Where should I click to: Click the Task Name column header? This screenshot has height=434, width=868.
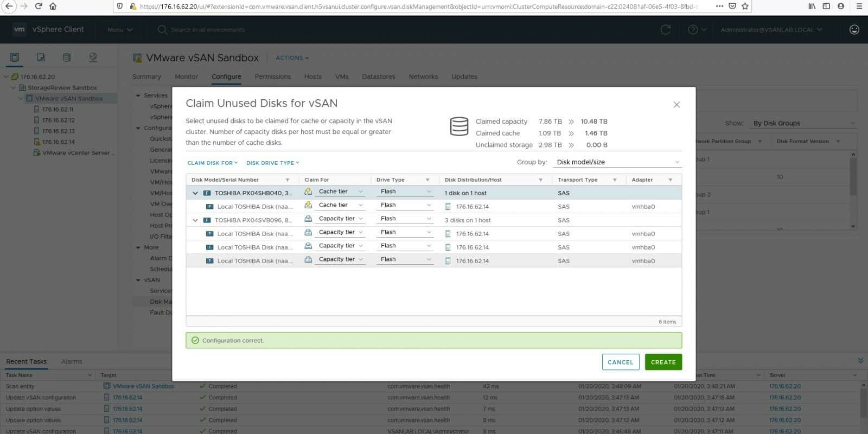click(x=49, y=375)
